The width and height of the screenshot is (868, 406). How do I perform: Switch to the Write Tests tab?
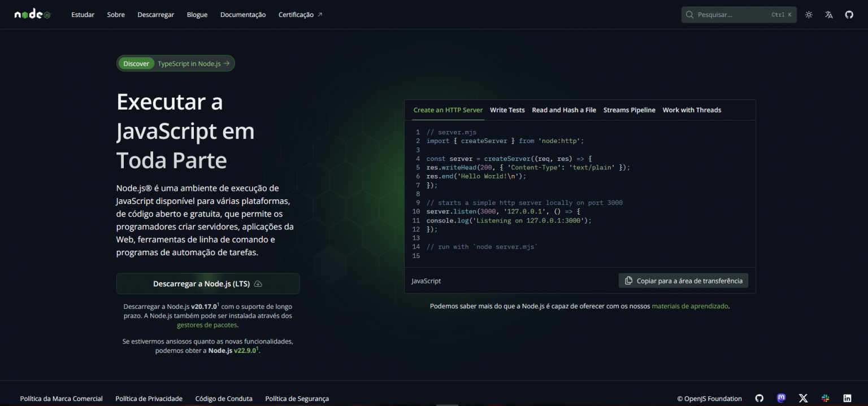pyautogui.click(x=507, y=110)
